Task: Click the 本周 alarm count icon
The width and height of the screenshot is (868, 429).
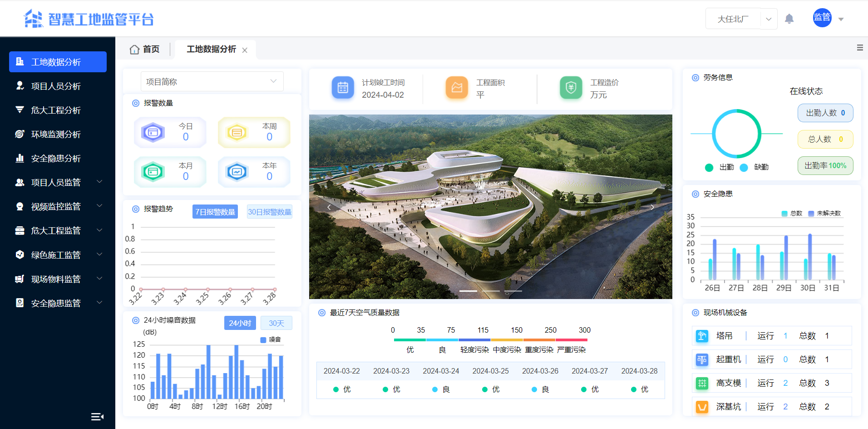Action: click(237, 132)
